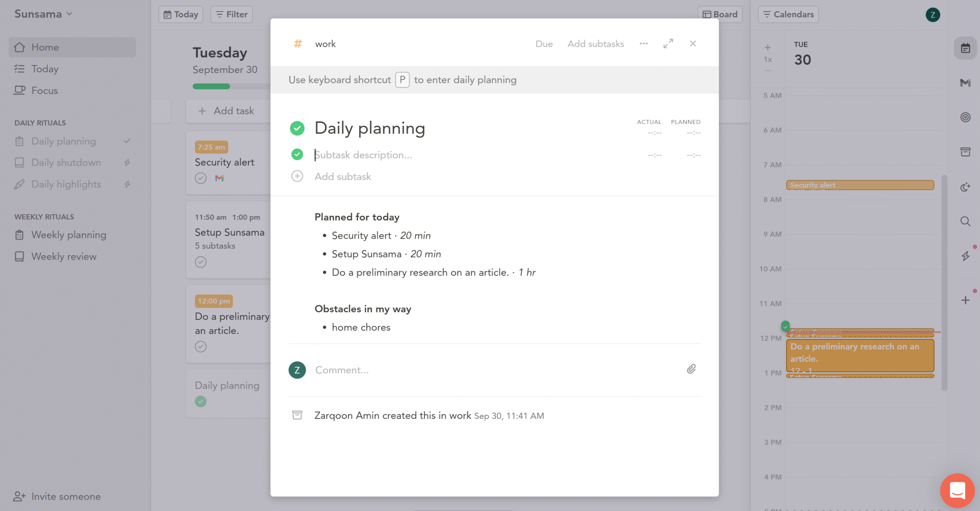
Task: Mark Security alert card as complete
Action: pyautogui.click(x=201, y=178)
